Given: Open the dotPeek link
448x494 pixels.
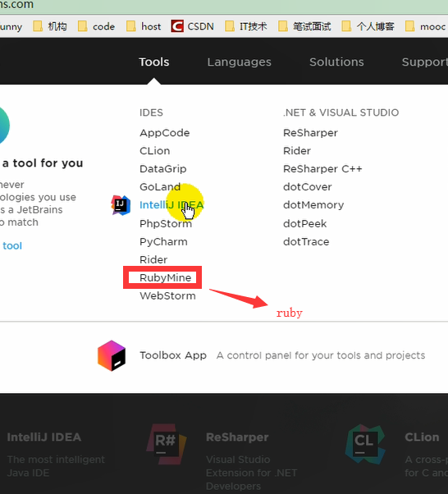Looking at the screenshot, I should [304, 224].
